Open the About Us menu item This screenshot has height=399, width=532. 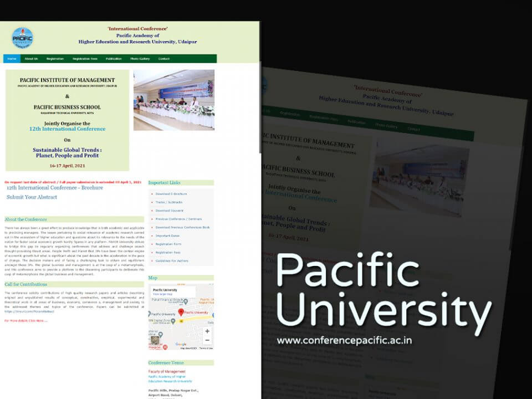click(x=31, y=59)
